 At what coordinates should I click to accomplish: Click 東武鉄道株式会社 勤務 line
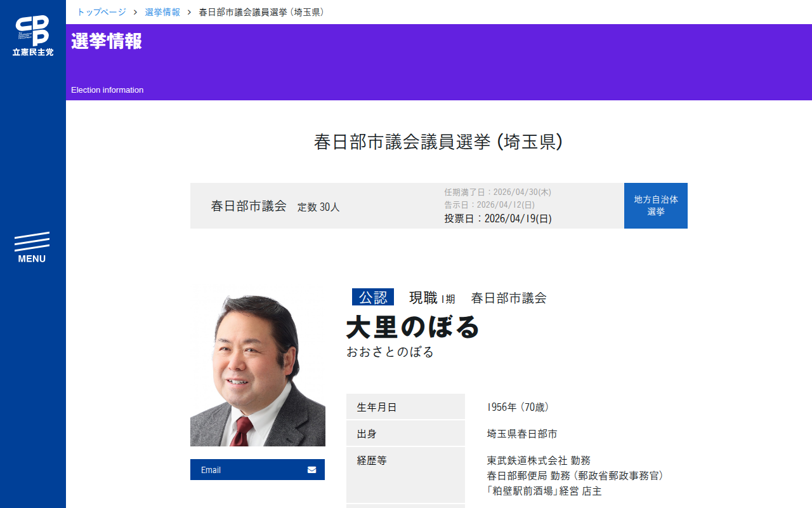[539, 460]
